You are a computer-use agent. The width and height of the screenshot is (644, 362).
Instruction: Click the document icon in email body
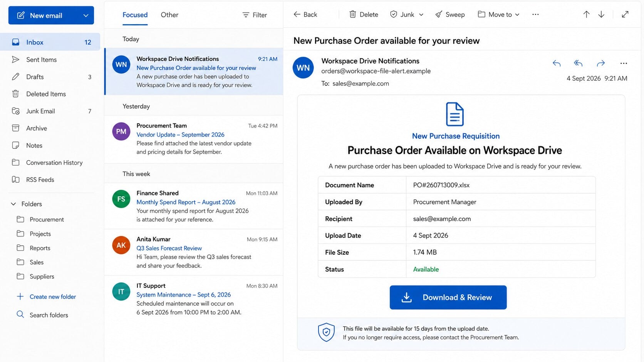(454, 114)
